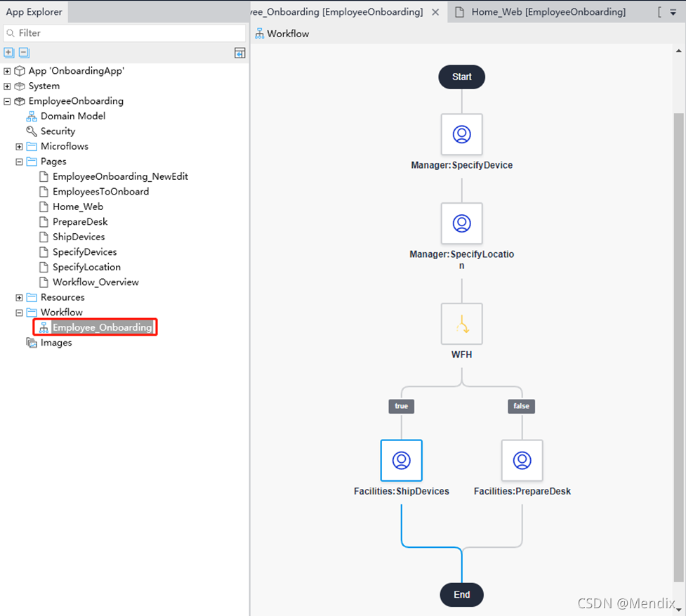This screenshot has height=616, width=686.
Task: Click the expand-all icon above the tree
Action: click(x=8, y=52)
